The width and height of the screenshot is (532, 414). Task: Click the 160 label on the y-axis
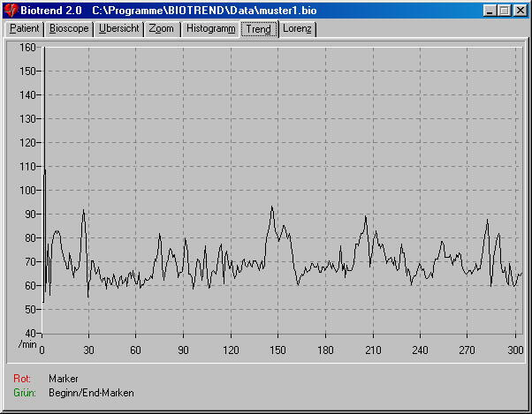point(27,48)
